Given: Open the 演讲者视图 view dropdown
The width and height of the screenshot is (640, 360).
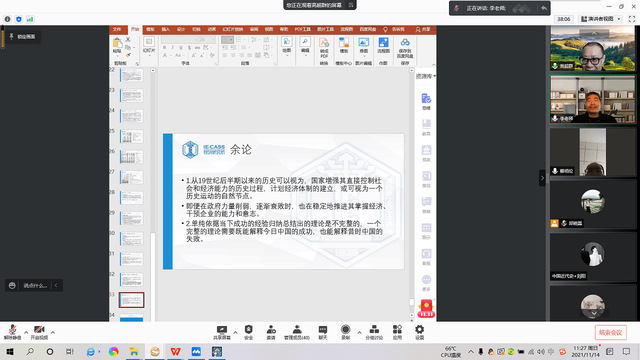Looking at the screenshot, I should point(601,19).
